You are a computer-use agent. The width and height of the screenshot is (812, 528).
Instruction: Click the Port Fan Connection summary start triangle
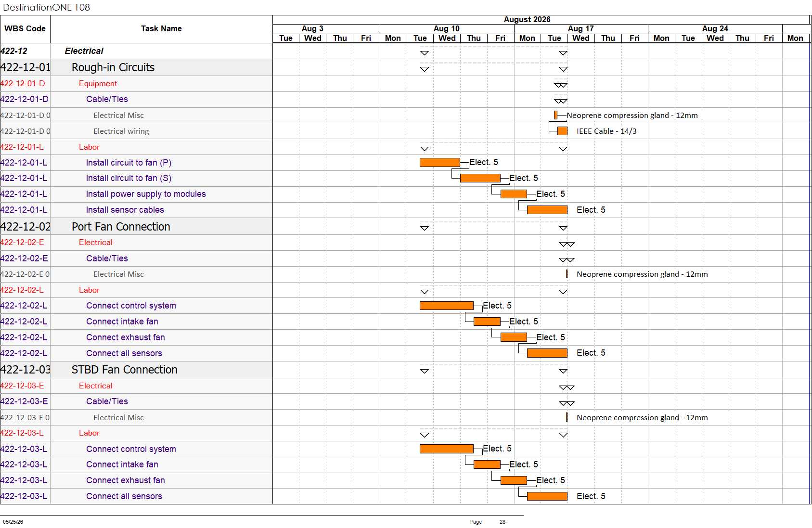tap(424, 228)
